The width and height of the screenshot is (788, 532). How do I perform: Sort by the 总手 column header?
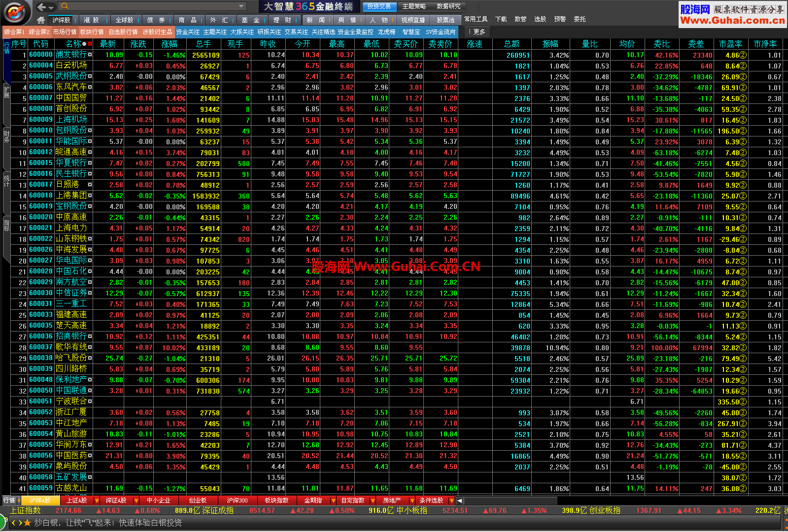204,44
